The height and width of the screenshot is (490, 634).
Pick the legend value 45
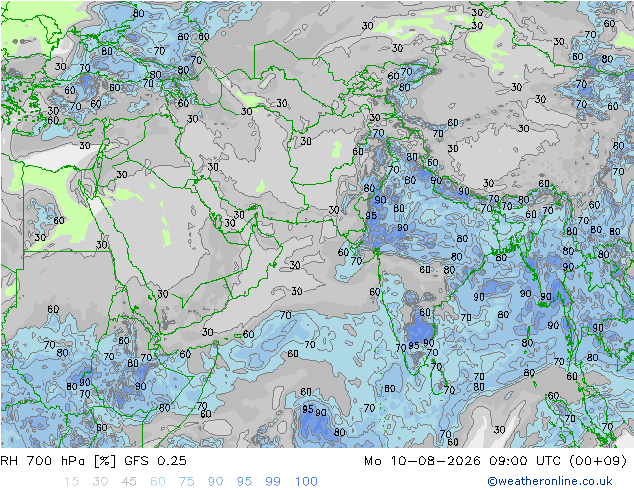[129, 482]
